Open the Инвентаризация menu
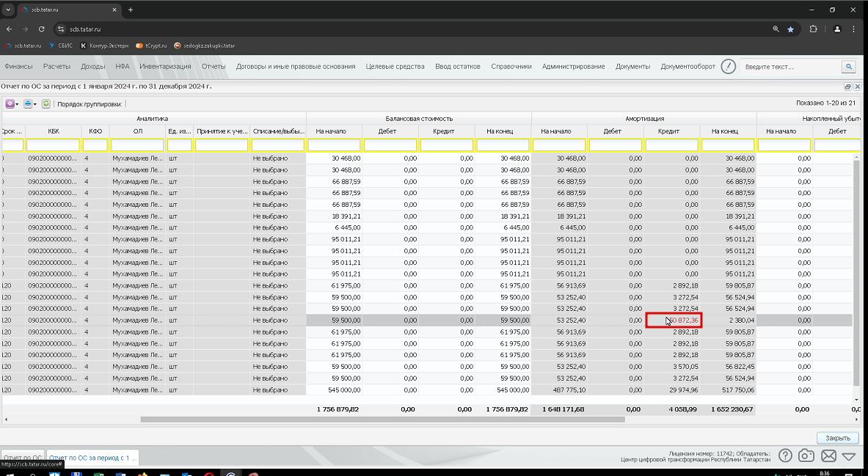This screenshot has width=868, height=476. pos(165,67)
